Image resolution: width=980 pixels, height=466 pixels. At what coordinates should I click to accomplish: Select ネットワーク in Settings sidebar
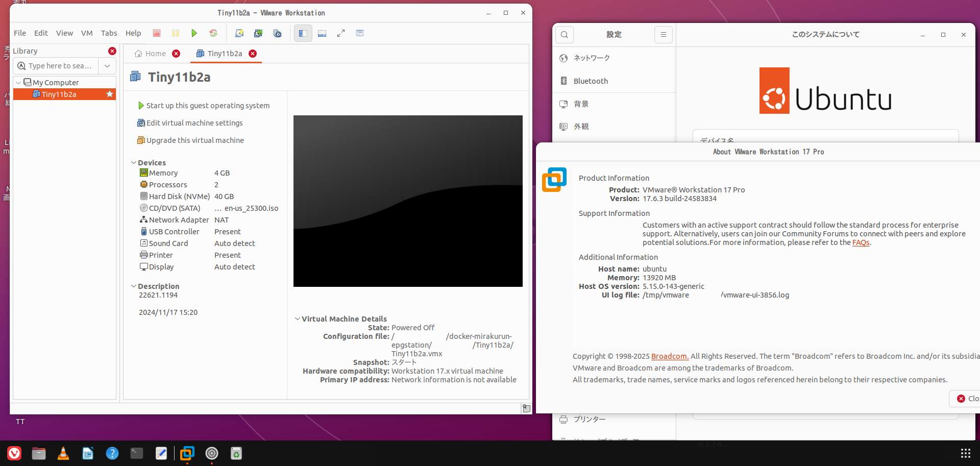pos(614,58)
